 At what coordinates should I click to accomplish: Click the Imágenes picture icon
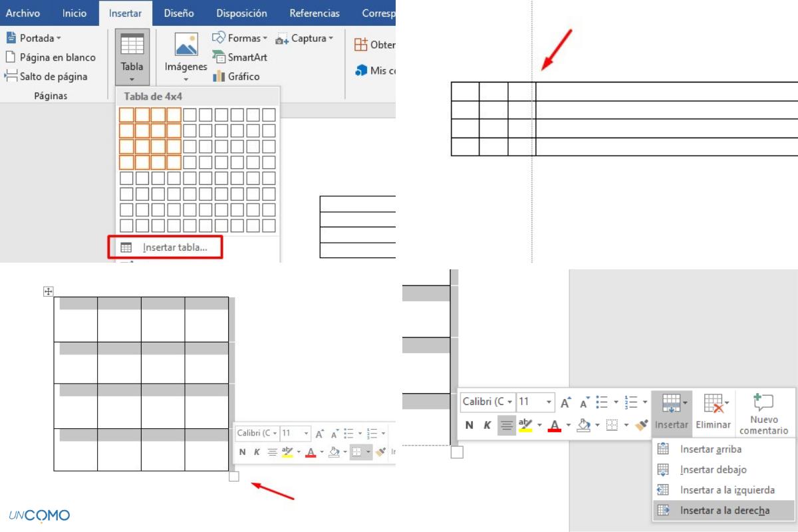pos(186,45)
